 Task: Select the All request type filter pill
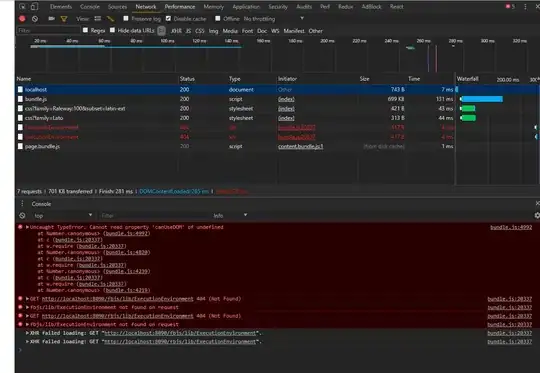[x=161, y=31]
